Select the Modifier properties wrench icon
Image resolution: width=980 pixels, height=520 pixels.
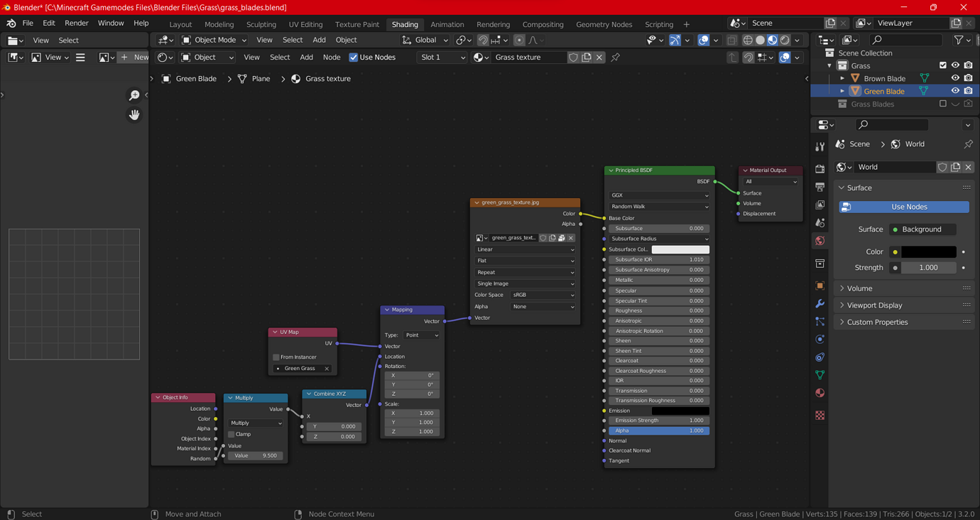coord(820,303)
